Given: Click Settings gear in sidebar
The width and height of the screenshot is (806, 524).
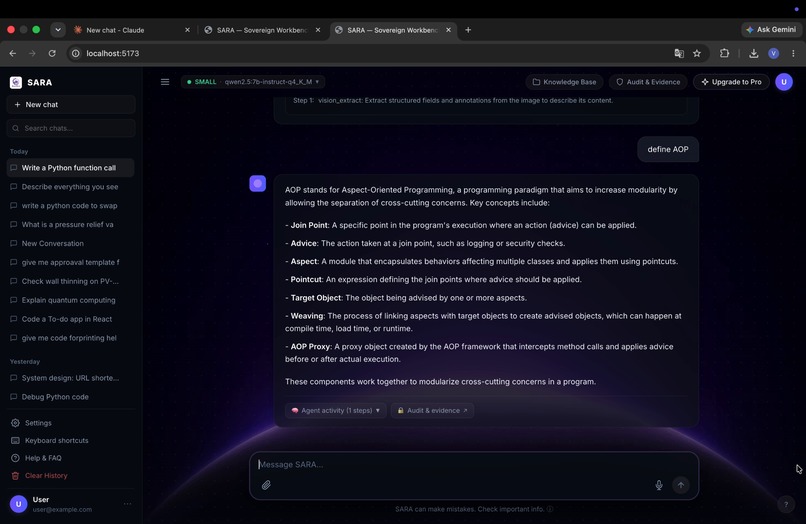Looking at the screenshot, I should 31,423.
